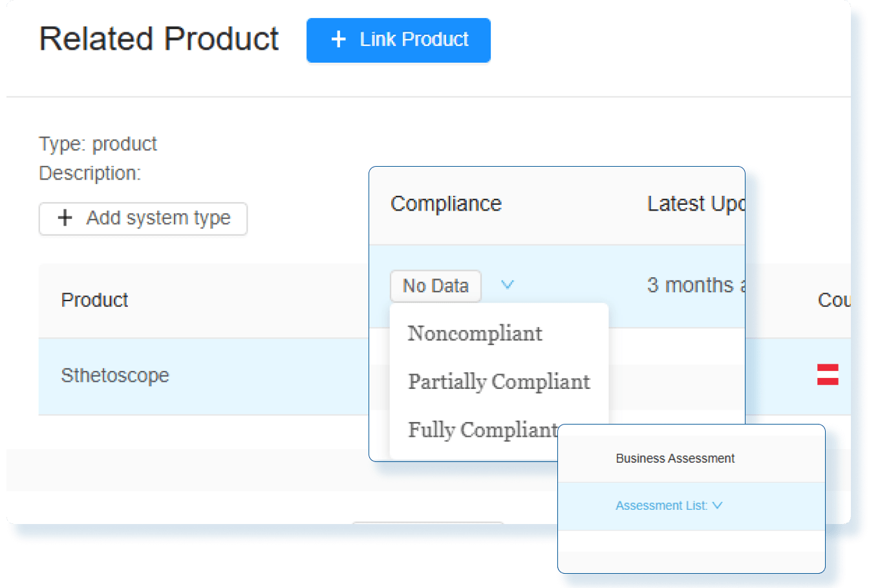Click the Product column header
Viewport: 869px width, 588px height.
coord(94,300)
